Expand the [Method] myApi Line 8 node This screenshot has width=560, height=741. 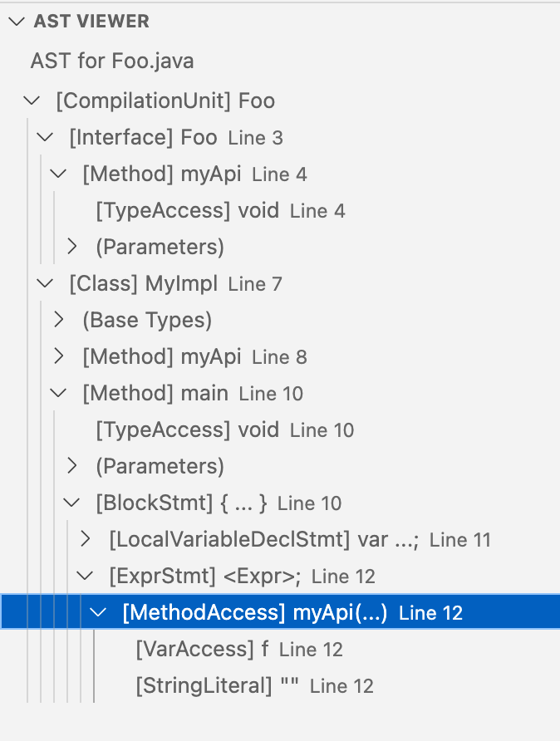[x=58, y=356]
